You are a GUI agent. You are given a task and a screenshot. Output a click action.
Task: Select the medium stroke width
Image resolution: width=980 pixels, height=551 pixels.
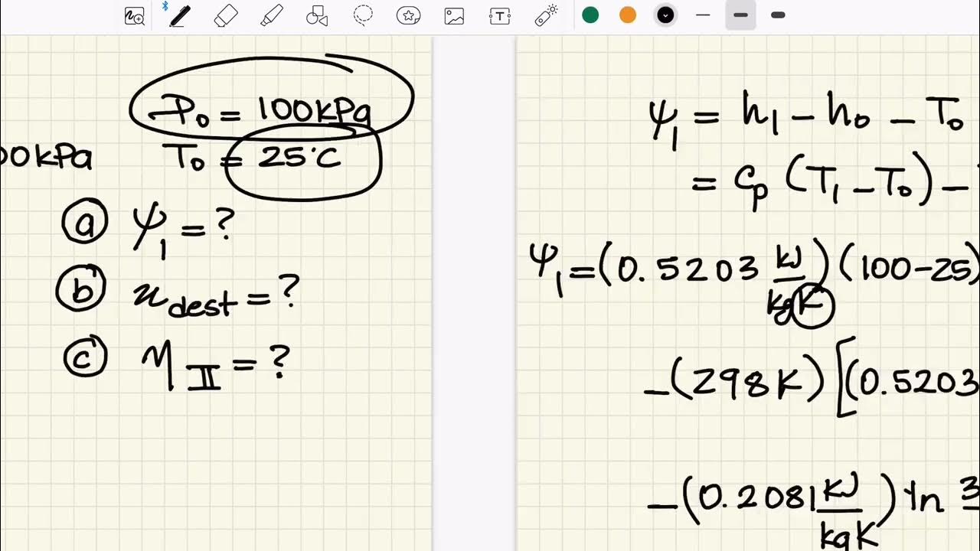point(740,15)
